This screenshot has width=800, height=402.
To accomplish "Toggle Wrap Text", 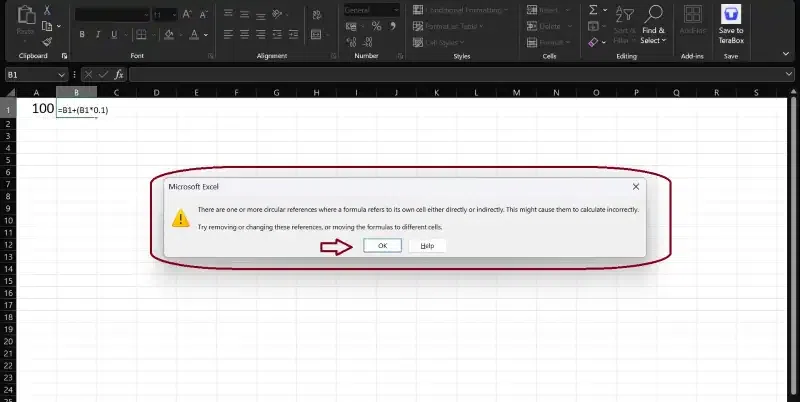I will coord(317,14).
